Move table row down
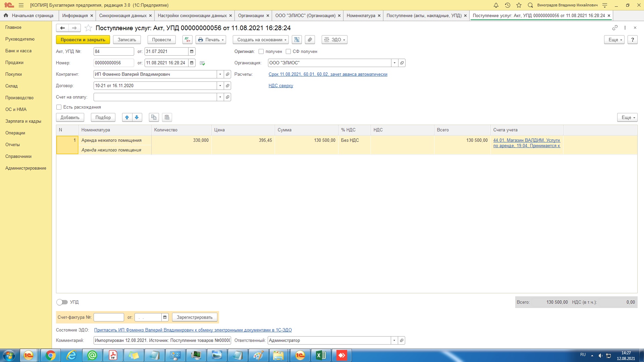 [137, 118]
